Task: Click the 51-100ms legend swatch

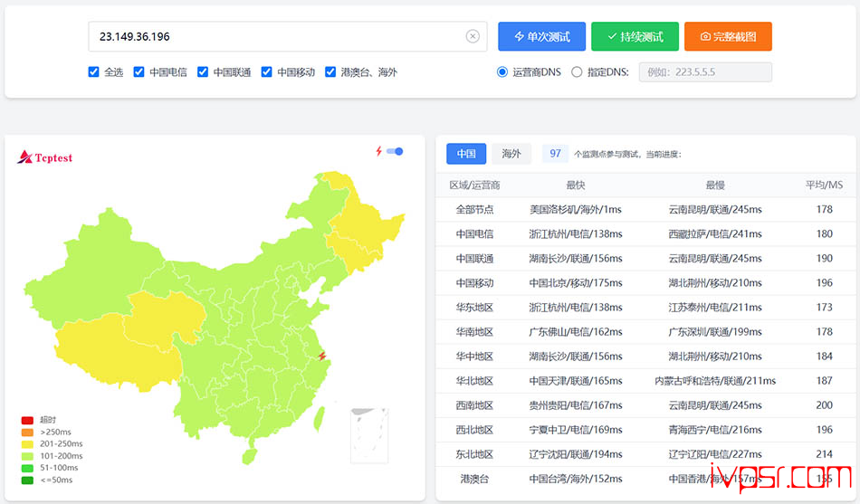Action: pos(27,469)
